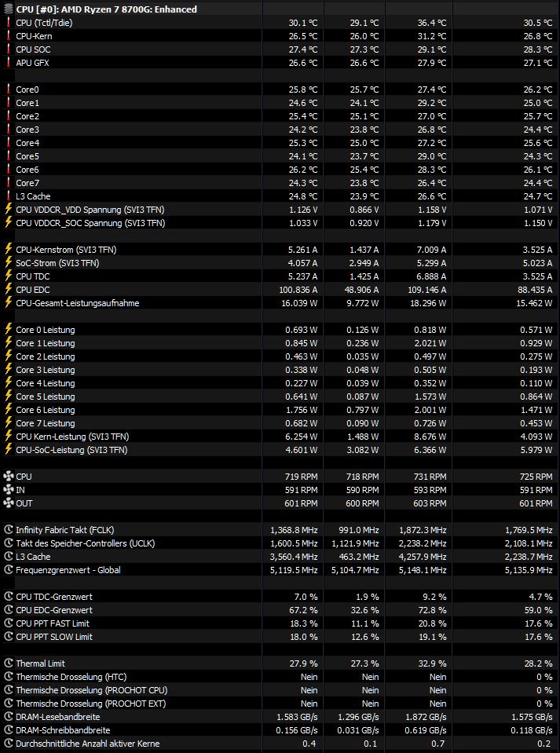The height and width of the screenshot is (753, 560).
Task: Select the Core 1 Leistung row
Action: pos(280,343)
